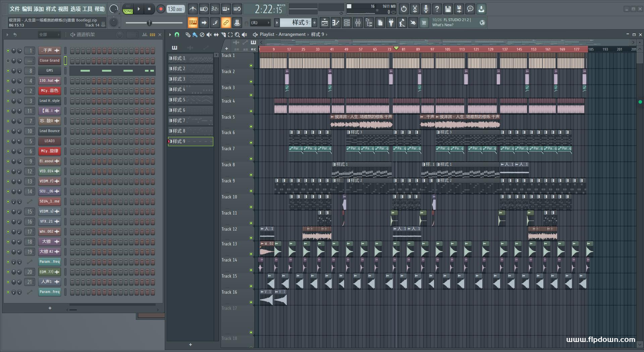Click the red Record button
Image resolution: width=644 pixels, height=352 pixels.
point(161,9)
